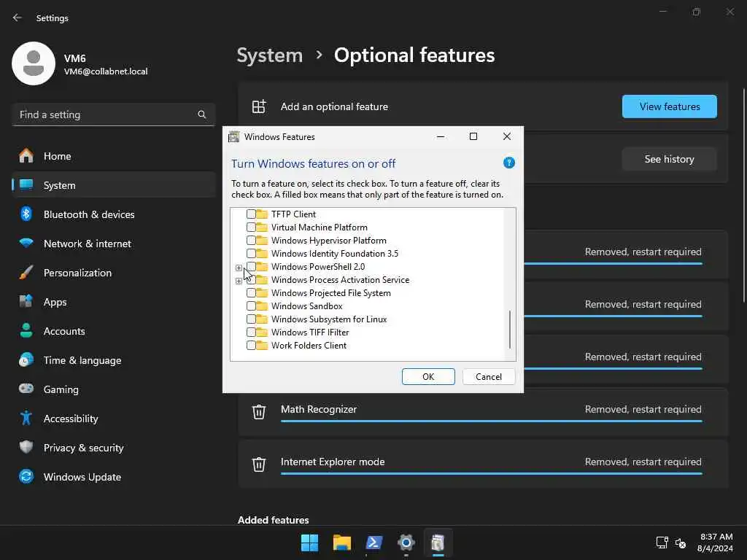This screenshot has height=560, width=747.
Task: Enable the Windows Sandbox checkbox
Action: coord(251,306)
